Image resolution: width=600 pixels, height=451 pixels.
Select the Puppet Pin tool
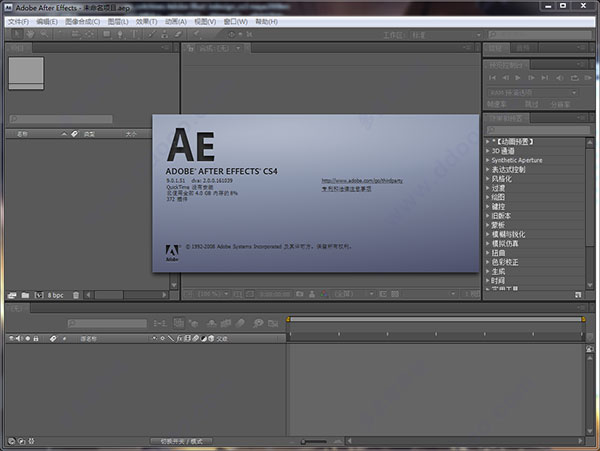pyautogui.click(x=197, y=34)
